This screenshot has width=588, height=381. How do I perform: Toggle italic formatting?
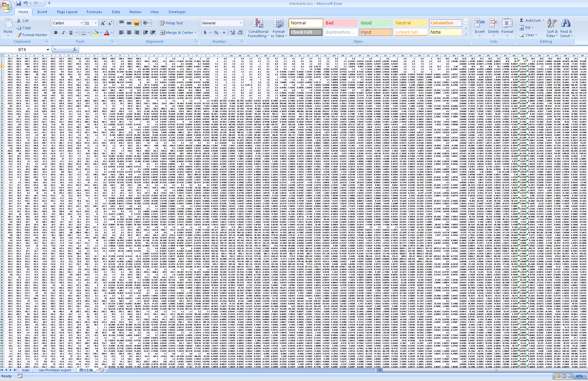click(63, 33)
